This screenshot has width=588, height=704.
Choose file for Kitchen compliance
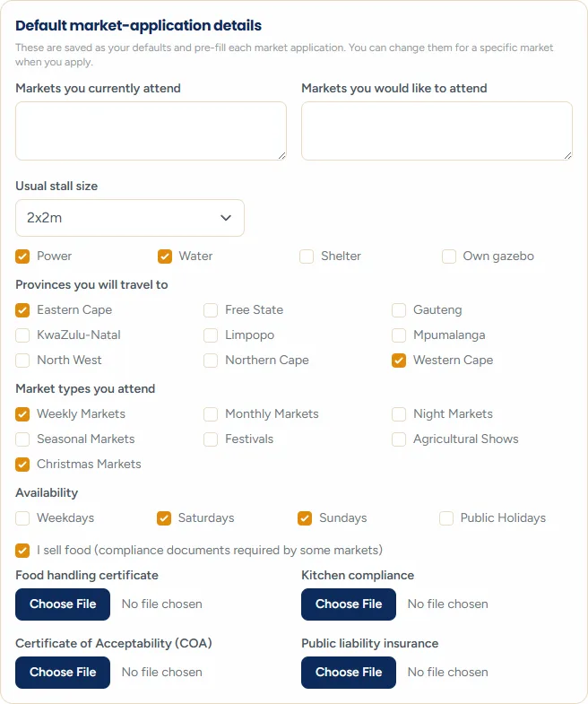(x=349, y=604)
